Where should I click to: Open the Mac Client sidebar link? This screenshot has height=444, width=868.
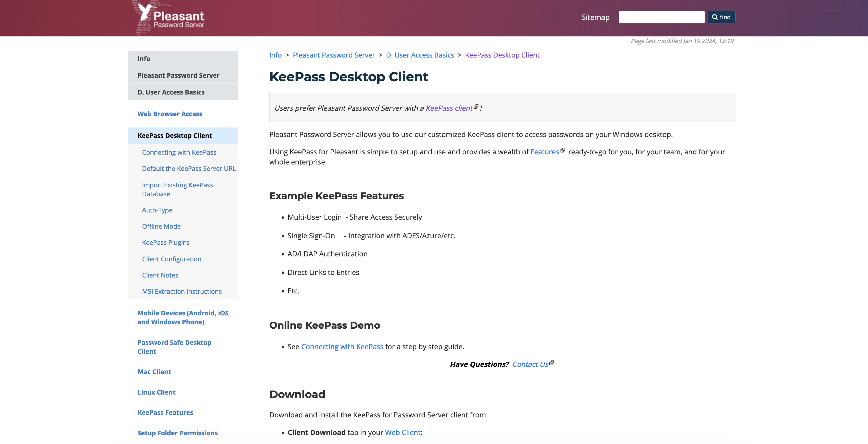(x=154, y=371)
